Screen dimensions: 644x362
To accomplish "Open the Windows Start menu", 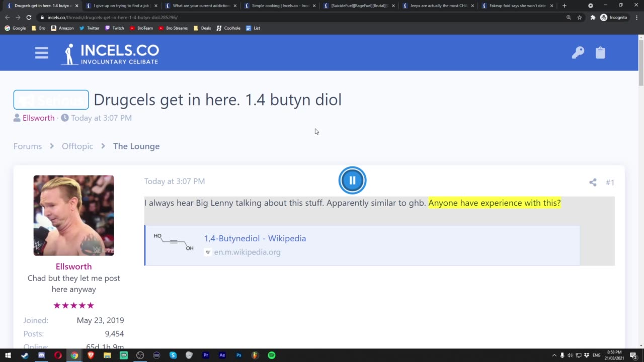I will point(8,355).
